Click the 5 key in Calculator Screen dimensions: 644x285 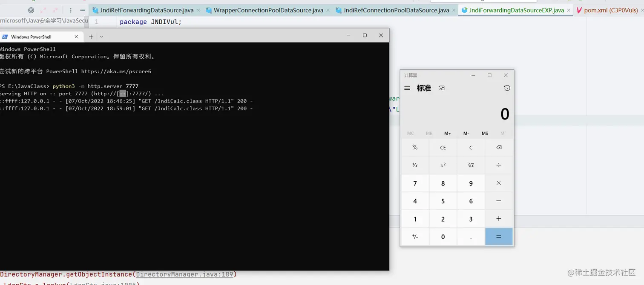443,201
